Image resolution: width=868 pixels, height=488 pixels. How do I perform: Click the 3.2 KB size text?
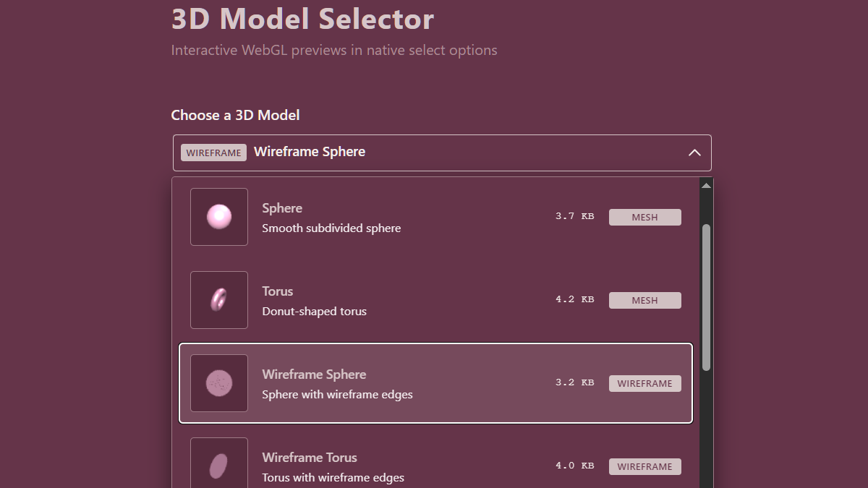coord(575,382)
